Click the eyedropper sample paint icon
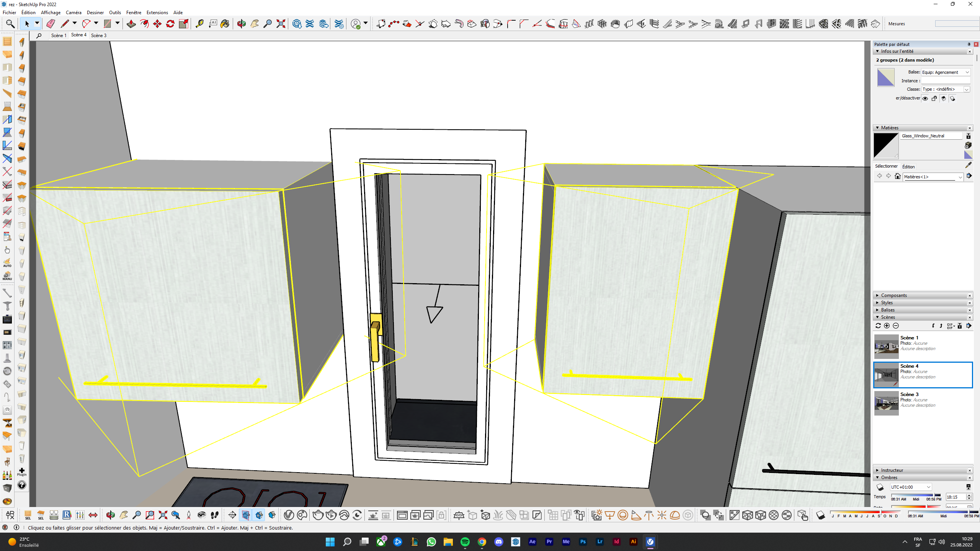The image size is (980, 551). coord(968,165)
